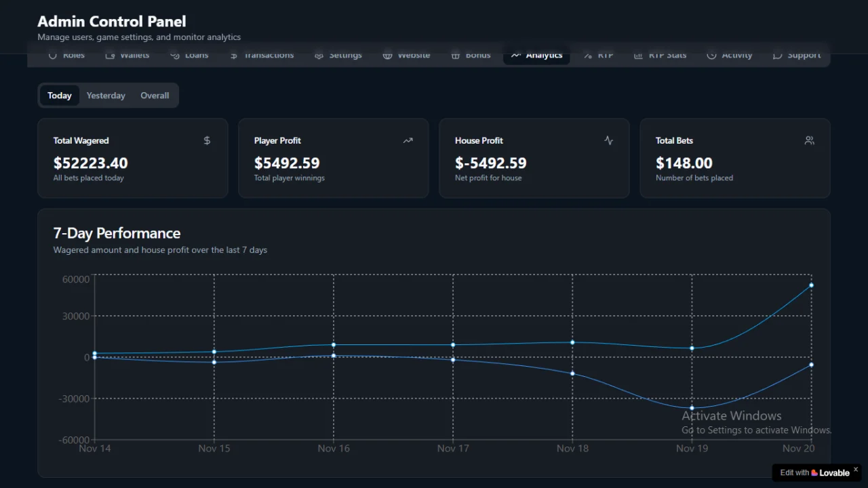Image resolution: width=868 pixels, height=488 pixels.
Task: Click the 7-Day Performance heading
Action: pyautogui.click(x=117, y=233)
